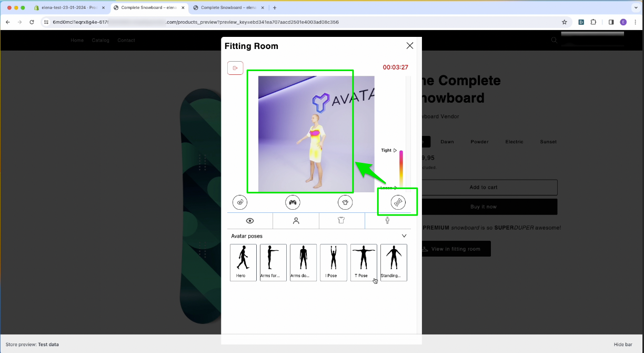The image size is (644, 353).
Task: Choose the Dawn color variant
Action: tap(447, 142)
